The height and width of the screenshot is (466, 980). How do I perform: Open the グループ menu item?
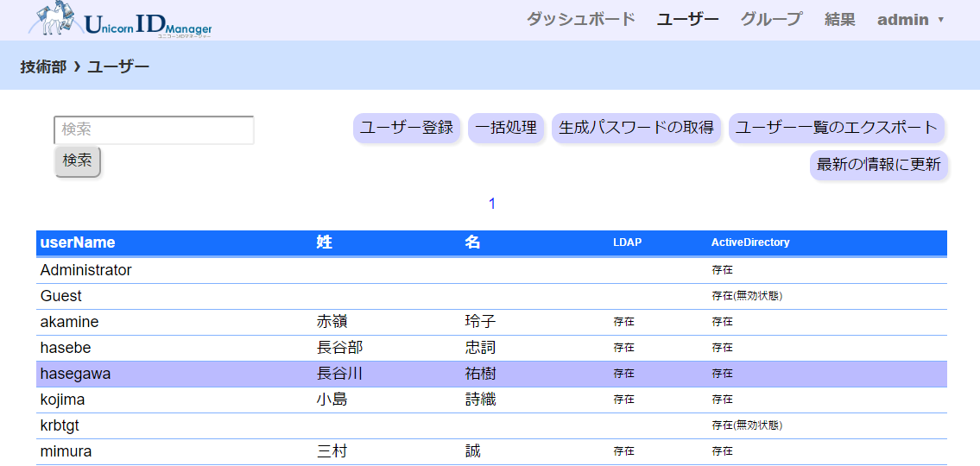(x=771, y=19)
